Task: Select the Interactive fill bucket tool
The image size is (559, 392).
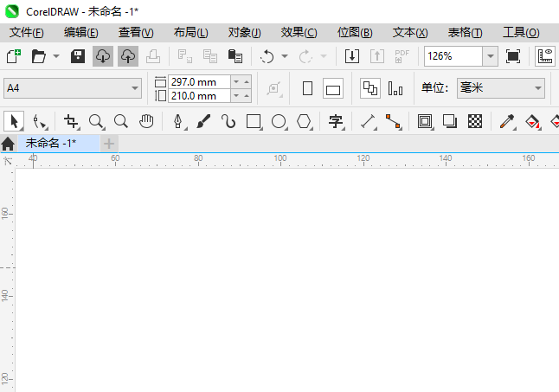Action: [533, 121]
